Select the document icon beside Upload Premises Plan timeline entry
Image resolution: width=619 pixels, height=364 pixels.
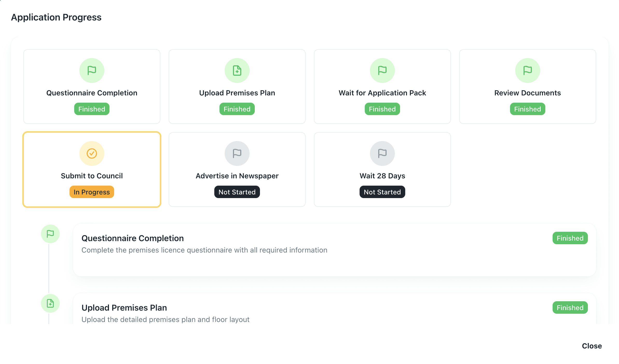coord(50,303)
